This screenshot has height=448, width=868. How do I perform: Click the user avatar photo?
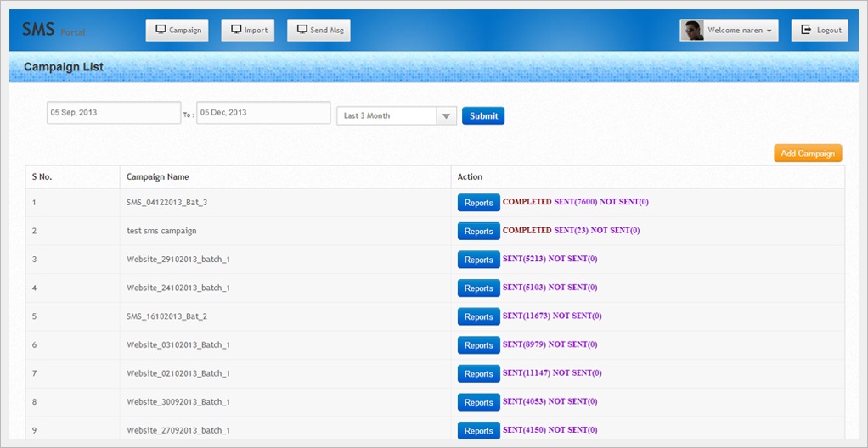click(693, 31)
